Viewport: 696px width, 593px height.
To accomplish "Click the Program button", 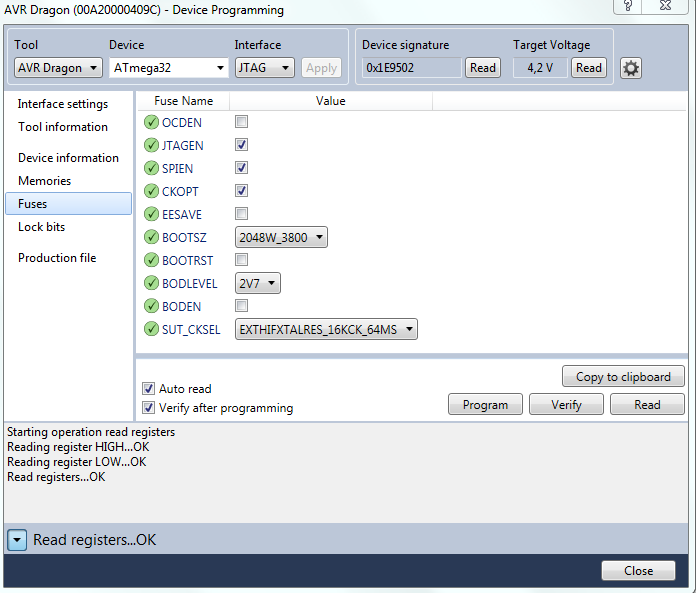I will tap(486, 404).
